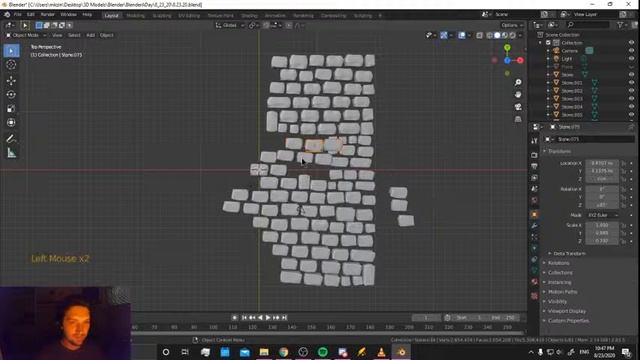Open the Tool properties tab icon

(x=534, y=140)
